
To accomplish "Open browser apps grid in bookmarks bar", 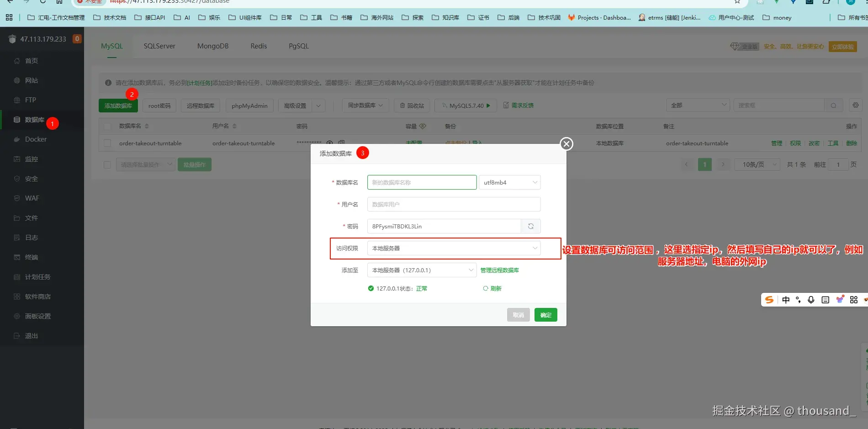I will 9,17.
